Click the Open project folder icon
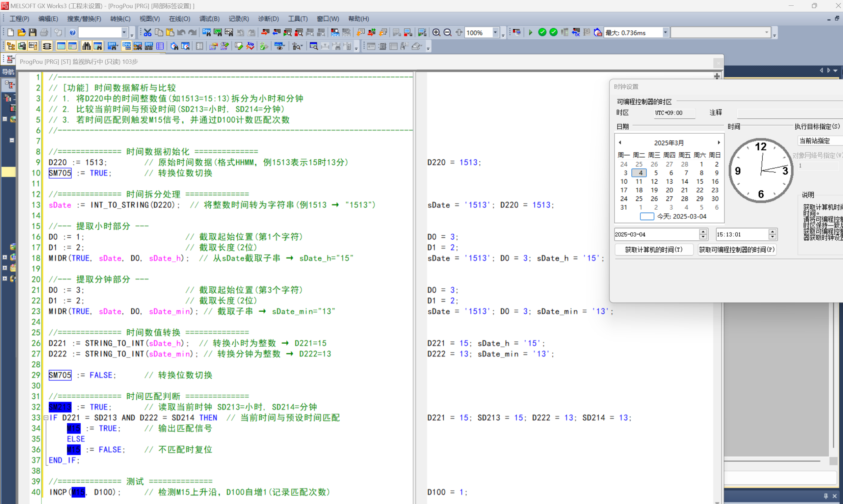 tap(21, 33)
